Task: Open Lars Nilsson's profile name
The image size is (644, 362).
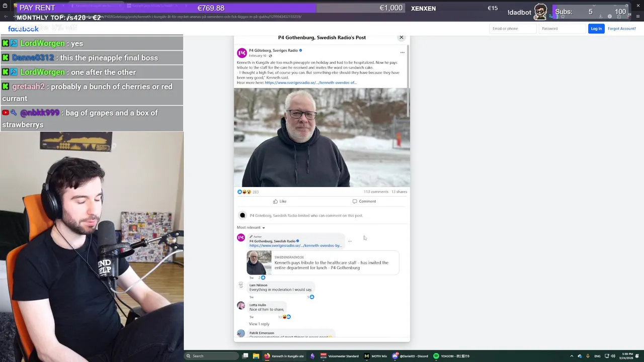Action: coord(258,285)
